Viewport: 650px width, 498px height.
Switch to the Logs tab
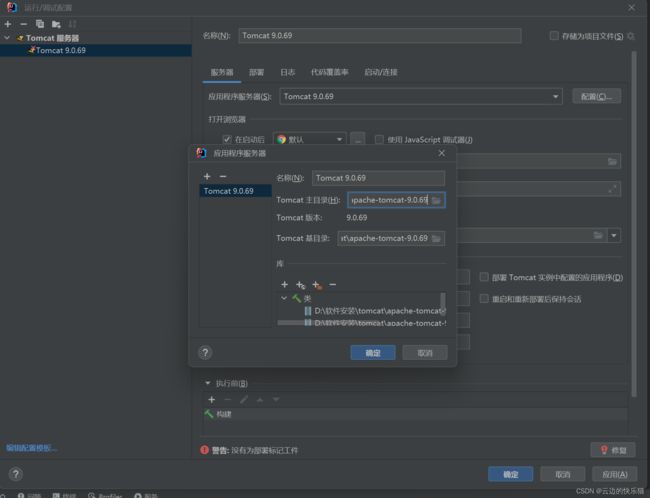(288, 72)
